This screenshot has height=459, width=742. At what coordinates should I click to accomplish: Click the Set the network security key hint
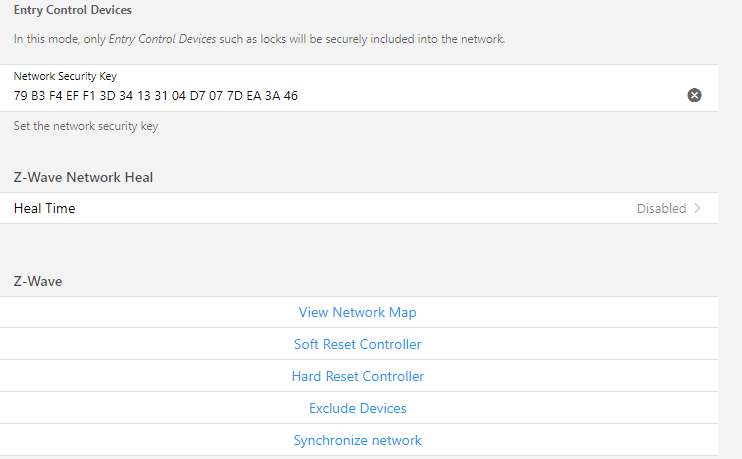pyautogui.click(x=85, y=127)
